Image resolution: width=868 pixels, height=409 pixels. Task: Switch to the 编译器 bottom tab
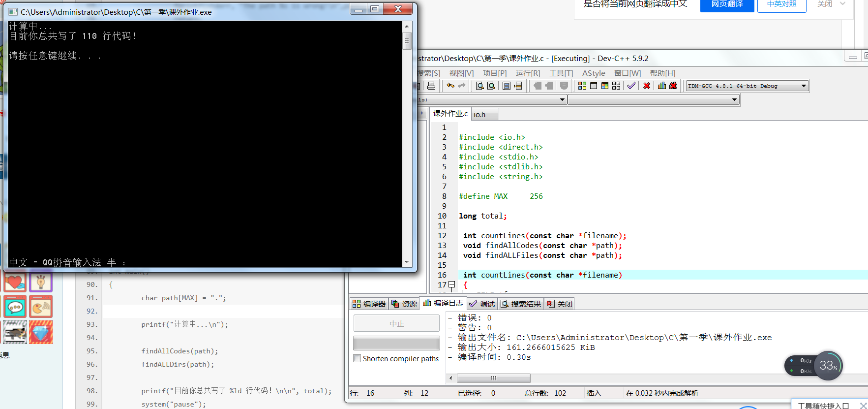click(369, 304)
